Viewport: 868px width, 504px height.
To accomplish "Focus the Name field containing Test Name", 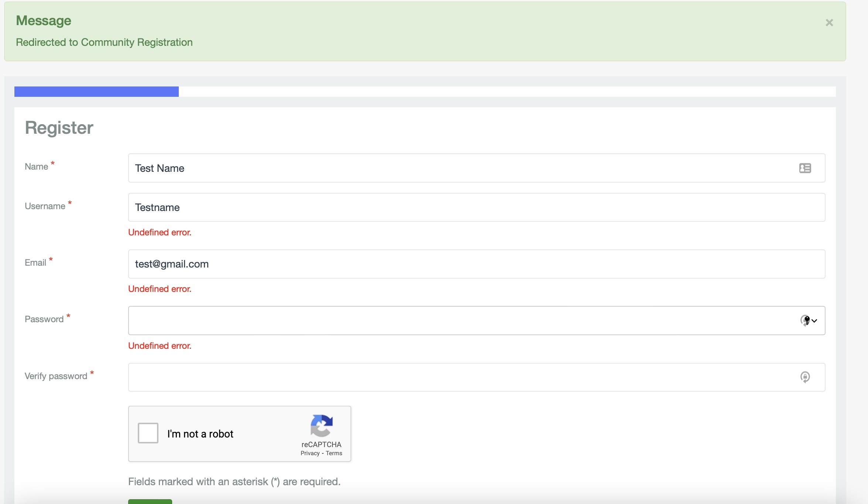I will click(x=443, y=168).
